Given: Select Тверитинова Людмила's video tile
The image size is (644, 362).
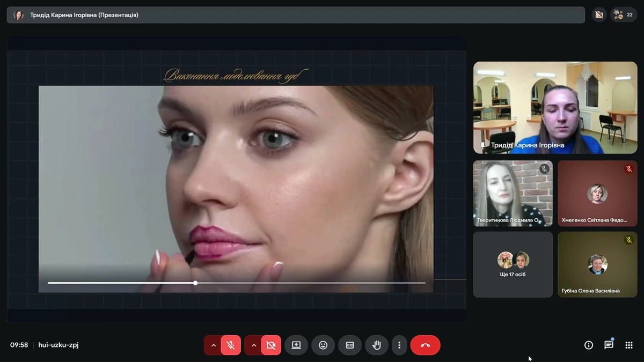Looking at the screenshot, I should click(513, 193).
